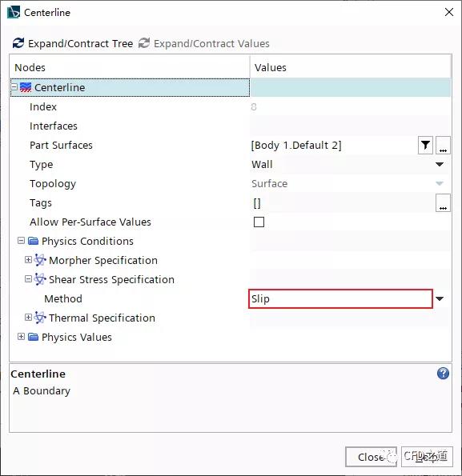The height and width of the screenshot is (476, 462).
Task: Click the Values column header
Action: (x=271, y=67)
